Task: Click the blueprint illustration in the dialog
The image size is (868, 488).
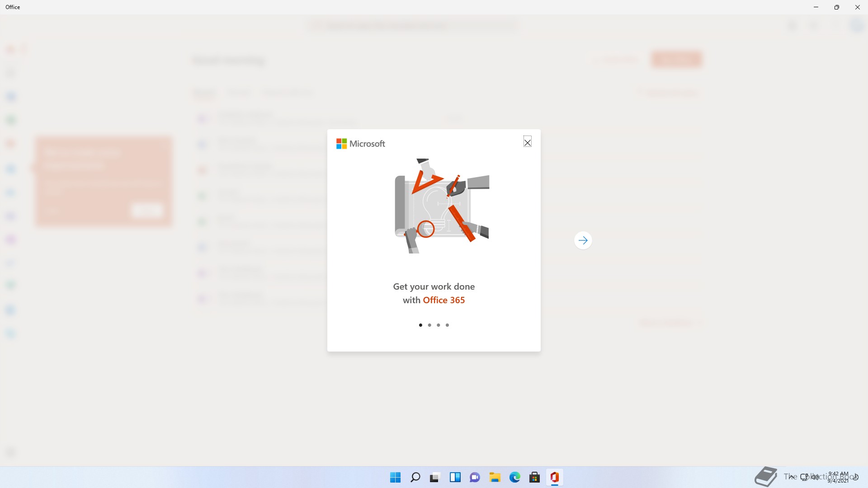Action: pos(442,206)
